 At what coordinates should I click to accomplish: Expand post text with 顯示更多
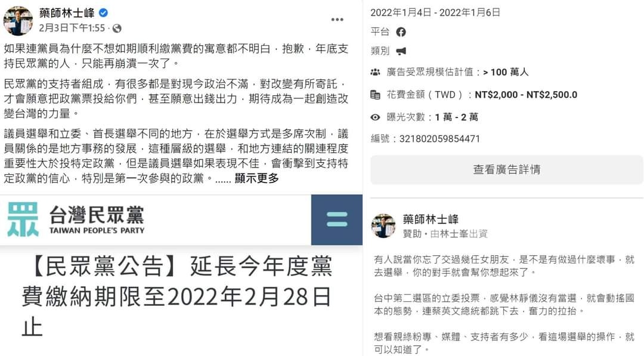click(x=256, y=179)
